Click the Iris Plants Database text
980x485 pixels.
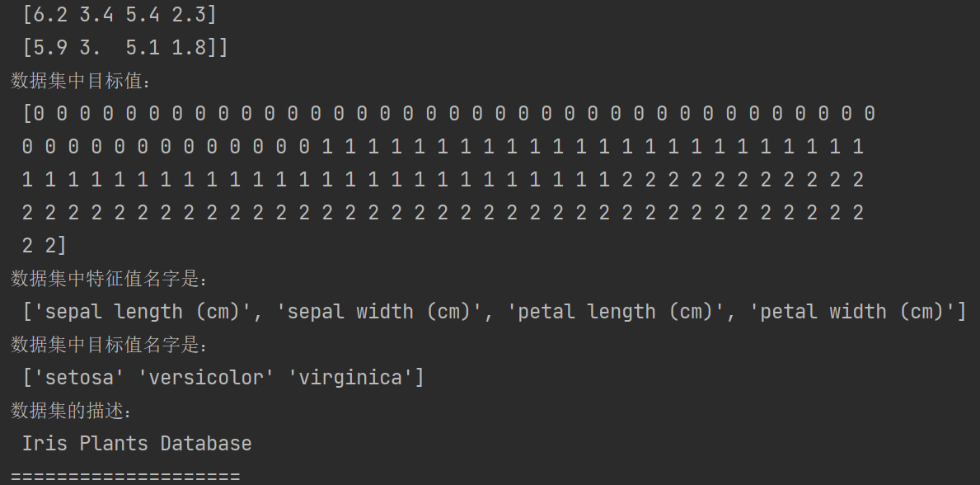pyautogui.click(x=137, y=444)
